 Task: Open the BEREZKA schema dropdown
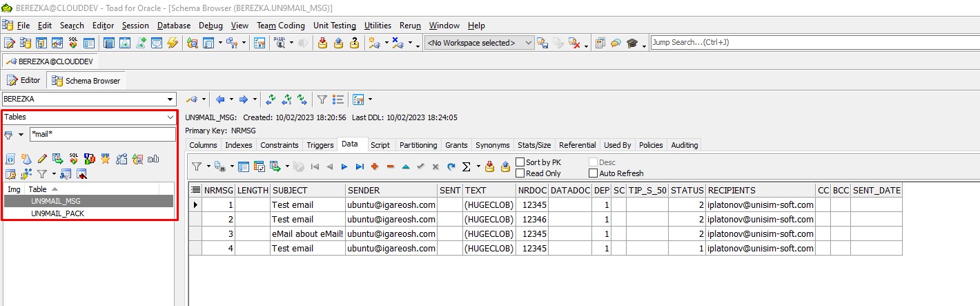coord(90,99)
